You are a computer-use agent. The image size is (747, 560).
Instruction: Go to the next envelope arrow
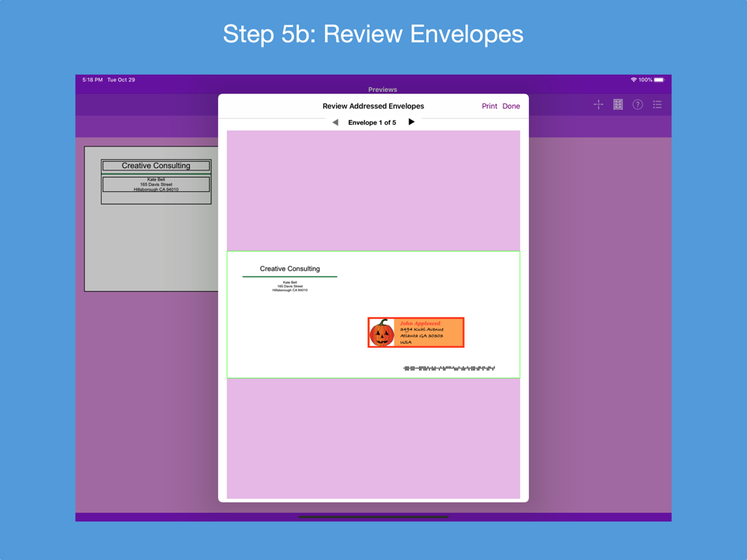[412, 122]
